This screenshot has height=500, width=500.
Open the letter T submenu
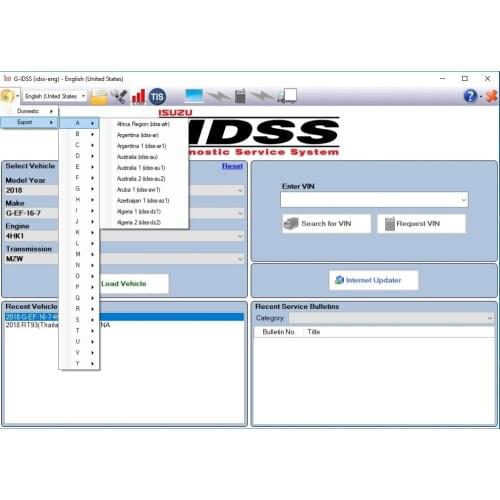coord(79,331)
